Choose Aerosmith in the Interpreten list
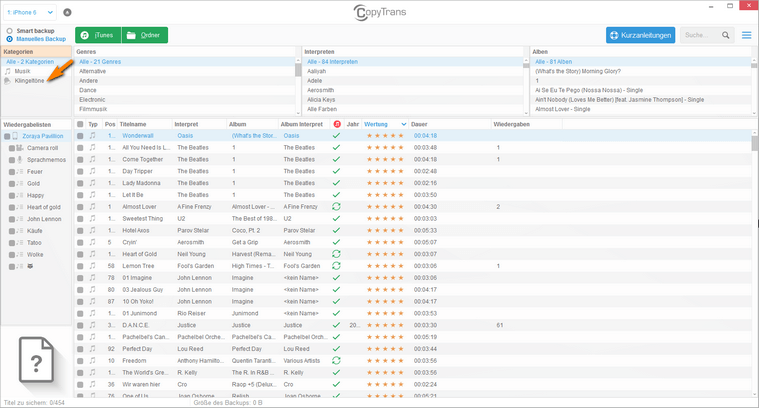759x408 pixels. [x=320, y=90]
